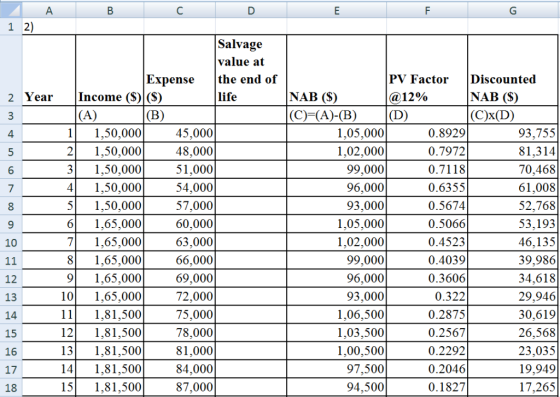Click income 1,81,500 in year 11 row
Screen dimensions: 560x397
point(110,315)
